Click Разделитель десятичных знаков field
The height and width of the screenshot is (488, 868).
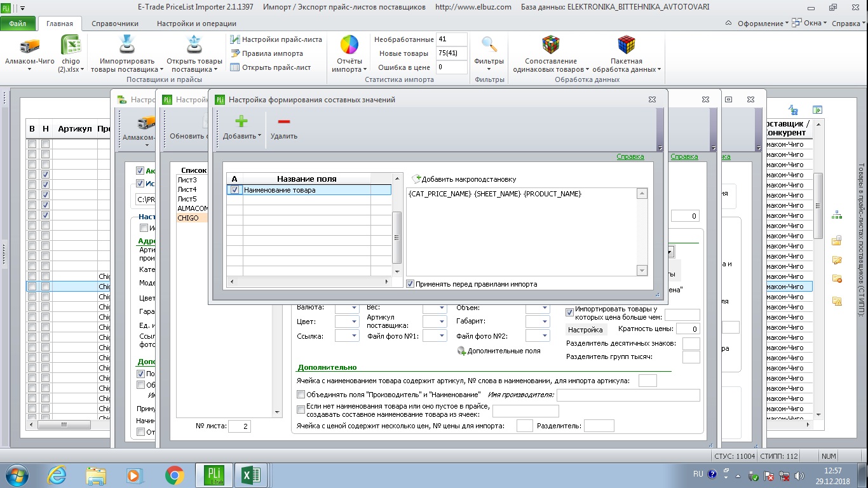pos(691,344)
